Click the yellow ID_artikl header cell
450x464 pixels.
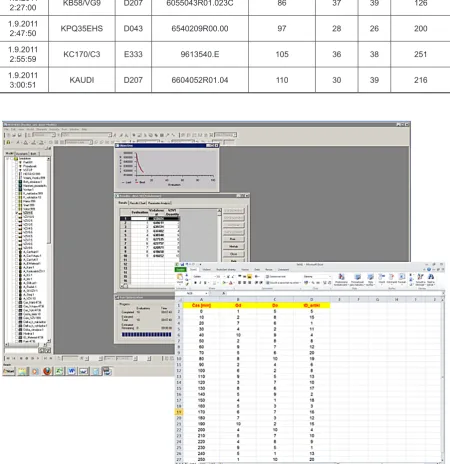tap(311, 305)
